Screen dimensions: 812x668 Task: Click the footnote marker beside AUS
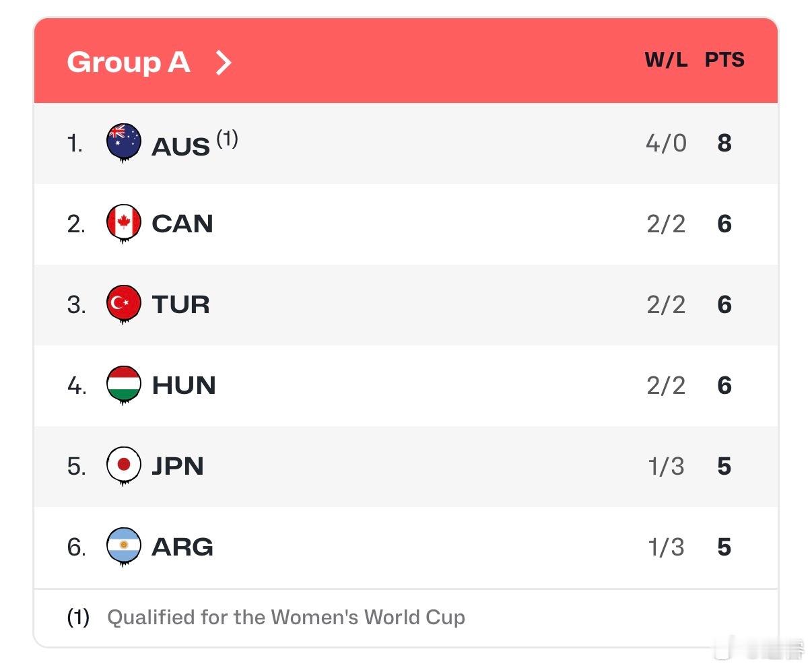point(227,138)
